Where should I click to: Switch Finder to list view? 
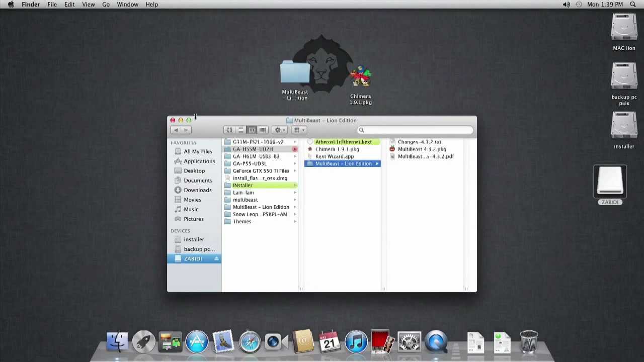click(240, 130)
